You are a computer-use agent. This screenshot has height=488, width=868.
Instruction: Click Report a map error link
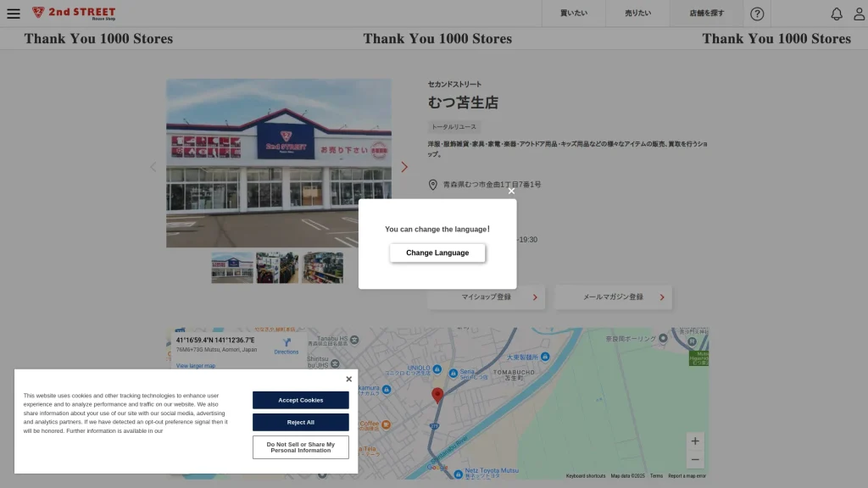[x=687, y=476]
